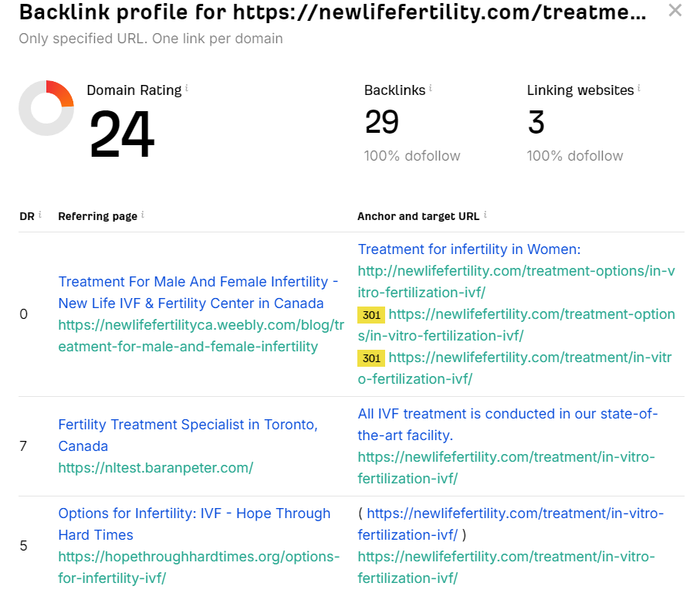Click the Domain Rating donut gauge

46,108
